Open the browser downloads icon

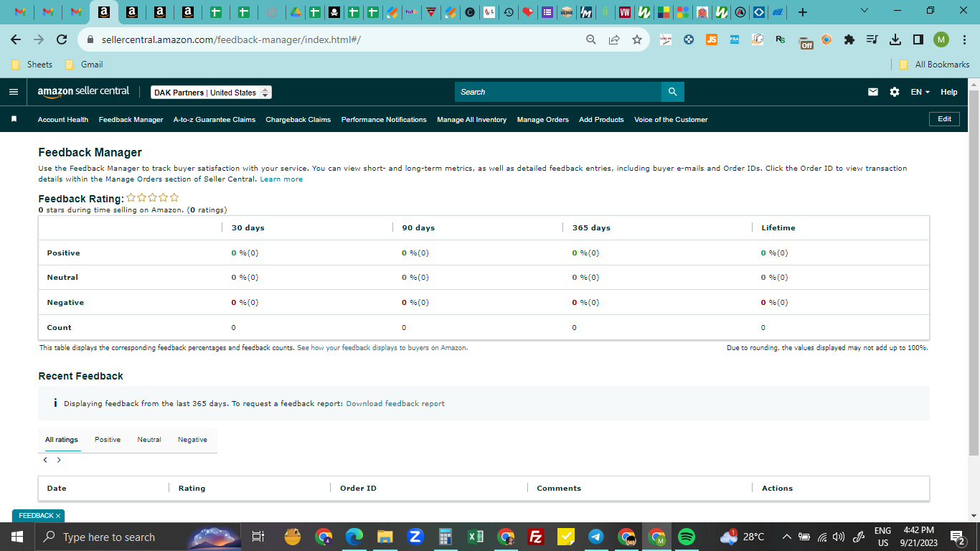(895, 39)
